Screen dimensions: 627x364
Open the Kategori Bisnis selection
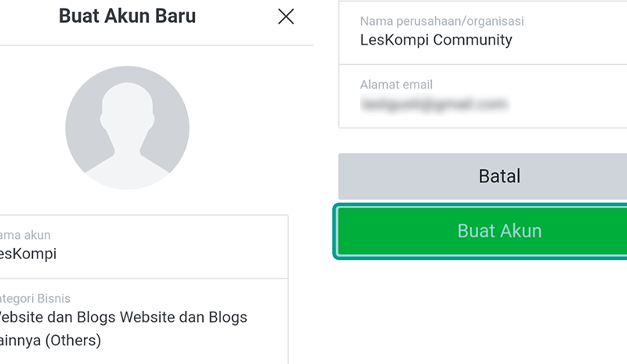[x=143, y=321]
